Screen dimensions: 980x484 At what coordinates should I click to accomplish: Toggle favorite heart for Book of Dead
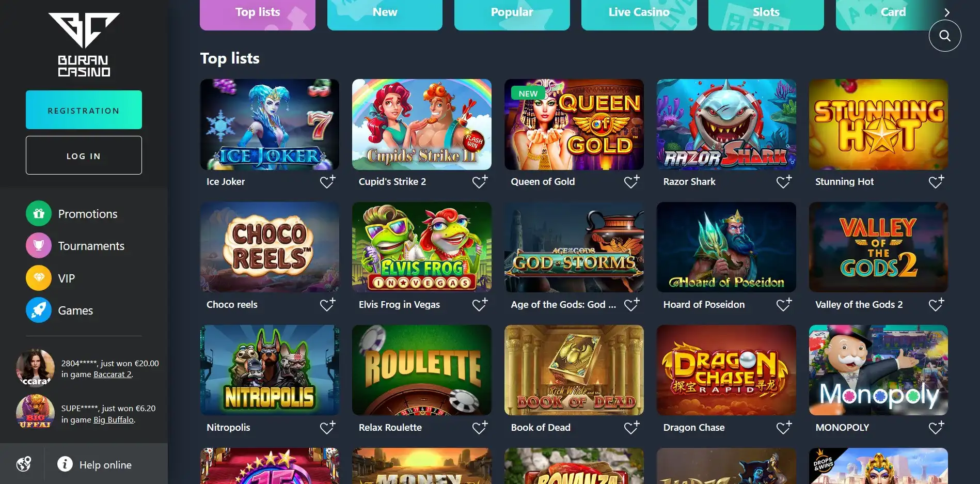(631, 427)
